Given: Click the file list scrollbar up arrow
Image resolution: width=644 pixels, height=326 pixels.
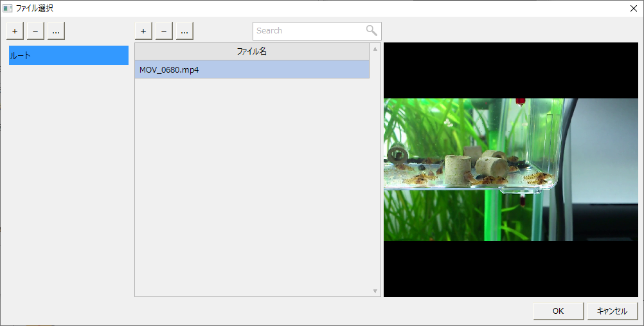Looking at the screenshot, I should point(375,48).
